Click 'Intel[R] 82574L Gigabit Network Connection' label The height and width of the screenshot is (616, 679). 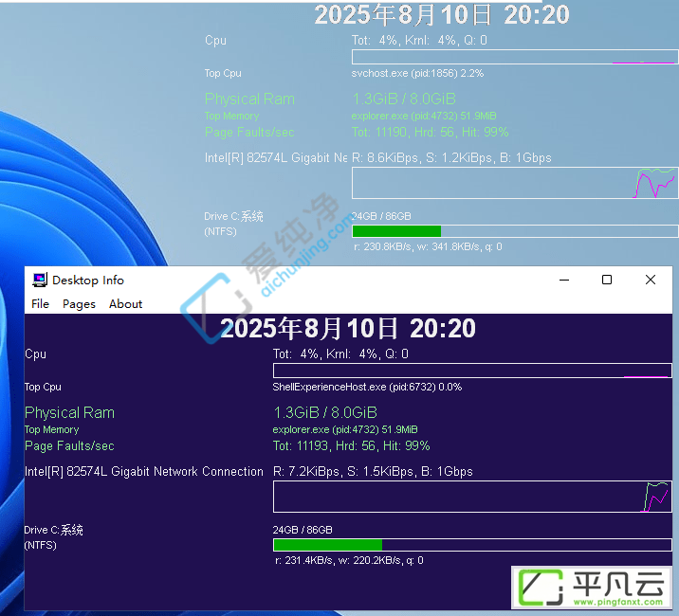[144, 471]
